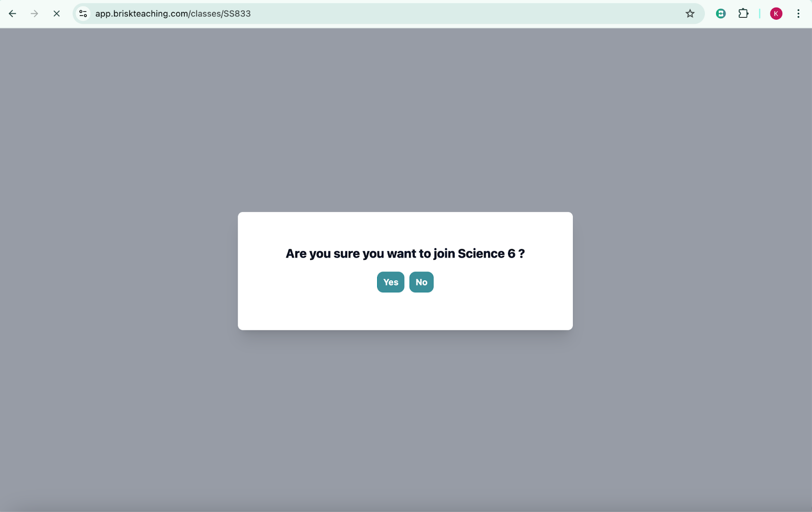Click empty address bar space left of the star
Screen dimensions: 812x512
[457, 14]
